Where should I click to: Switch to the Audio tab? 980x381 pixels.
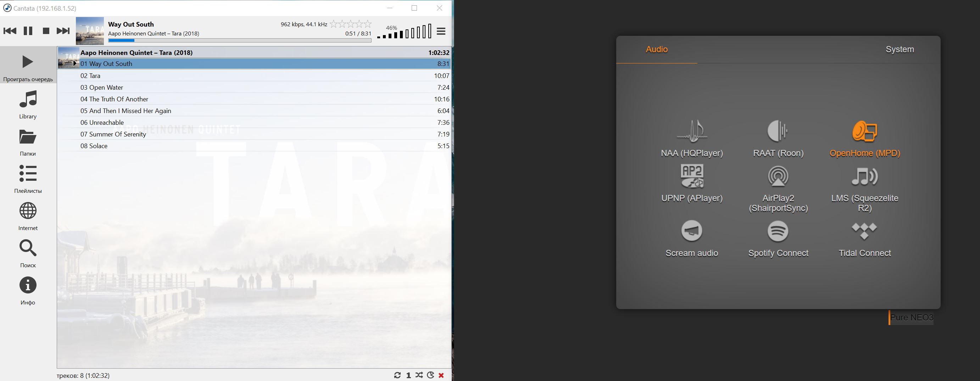657,49
